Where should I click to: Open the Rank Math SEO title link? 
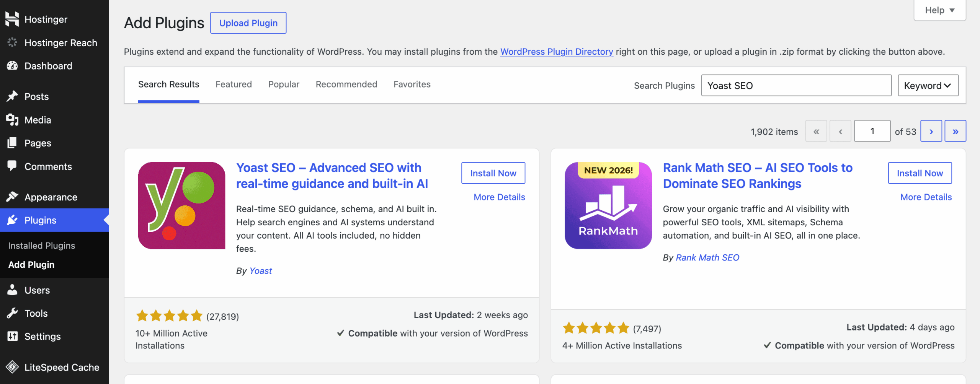tap(758, 176)
